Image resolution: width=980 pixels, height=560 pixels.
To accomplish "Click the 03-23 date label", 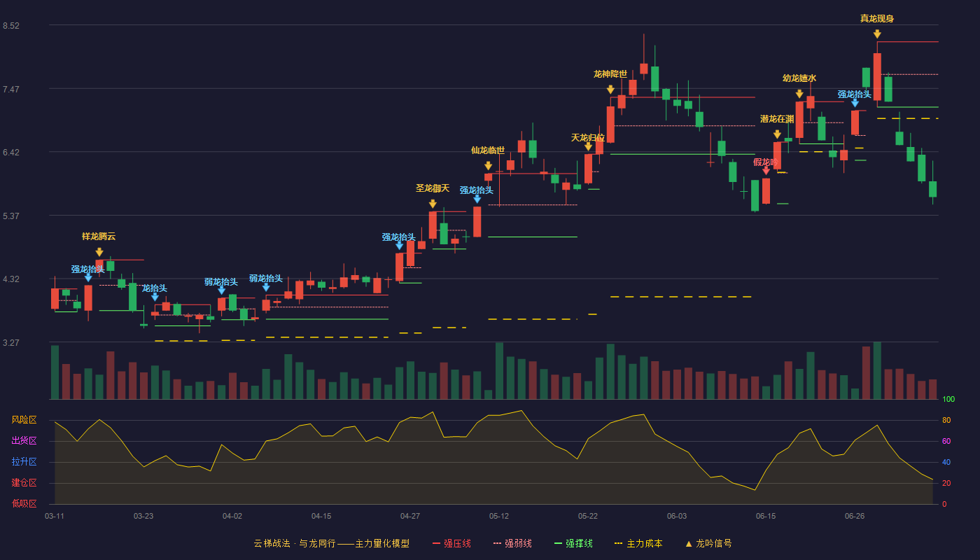I will tap(143, 516).
